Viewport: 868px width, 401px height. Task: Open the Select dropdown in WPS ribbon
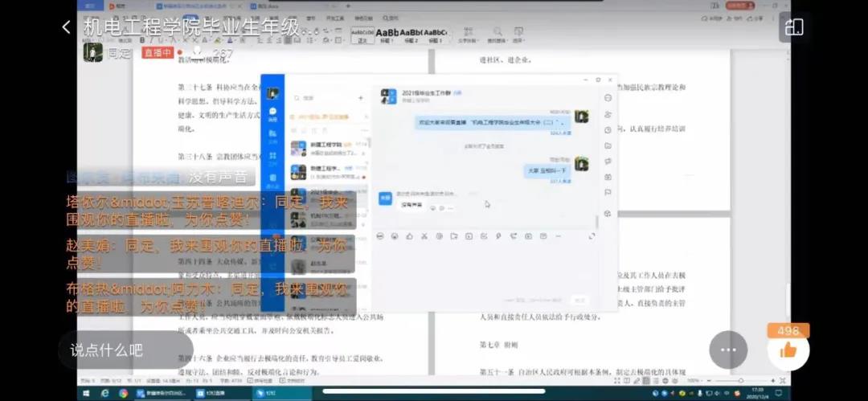coord(518,35)
